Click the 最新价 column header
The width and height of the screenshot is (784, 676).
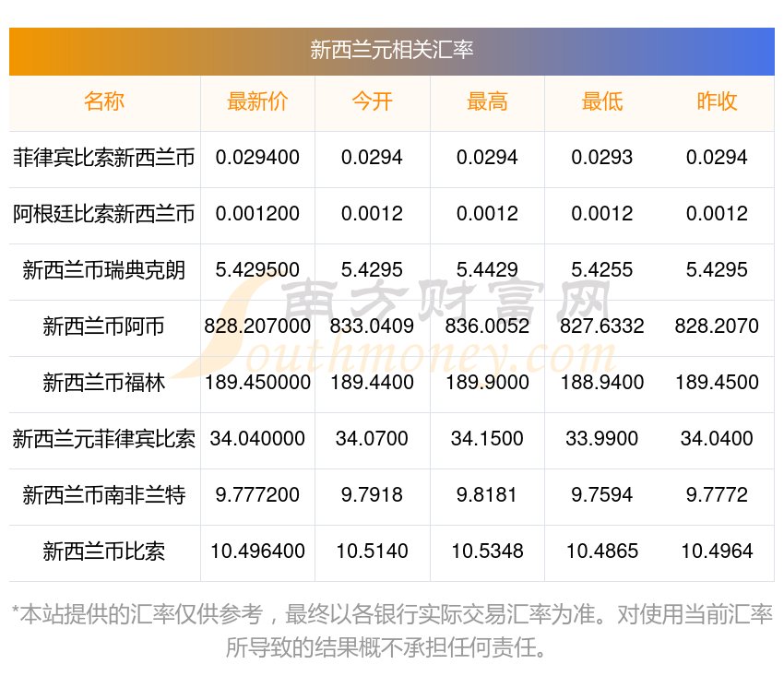[x=257, y=101]
